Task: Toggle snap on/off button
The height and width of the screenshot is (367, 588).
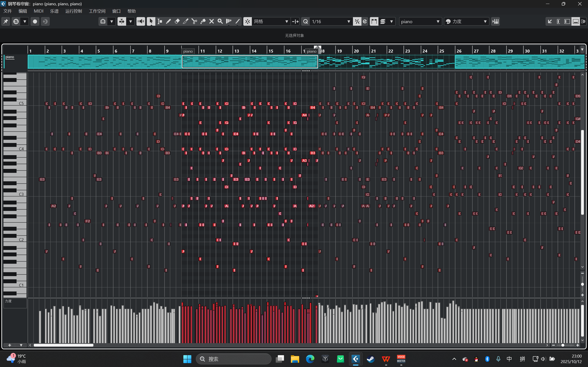Action: coord(247,21)
